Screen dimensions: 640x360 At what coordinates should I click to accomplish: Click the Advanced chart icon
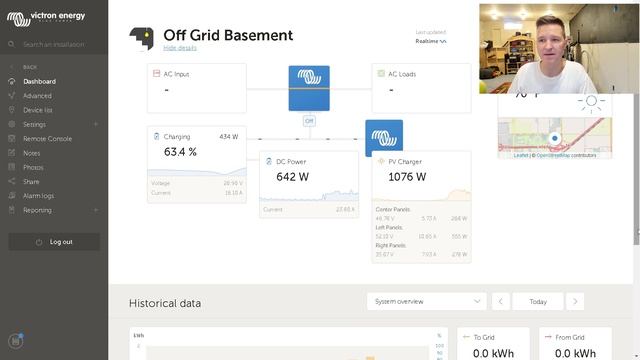[x=11, y=96]
